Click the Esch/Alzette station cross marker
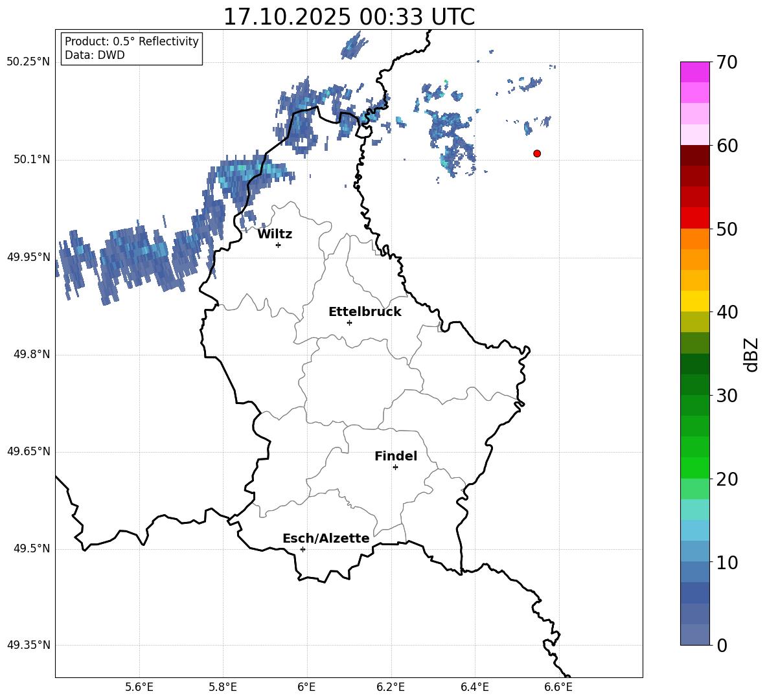767x700 pixels. coord(303,549)
